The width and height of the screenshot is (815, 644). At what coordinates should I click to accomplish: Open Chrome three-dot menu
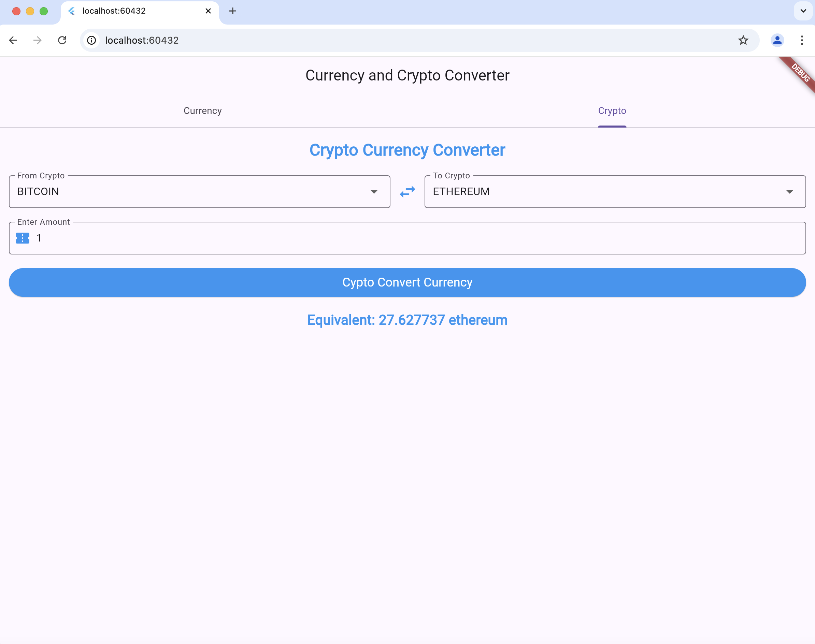(802, 40)
